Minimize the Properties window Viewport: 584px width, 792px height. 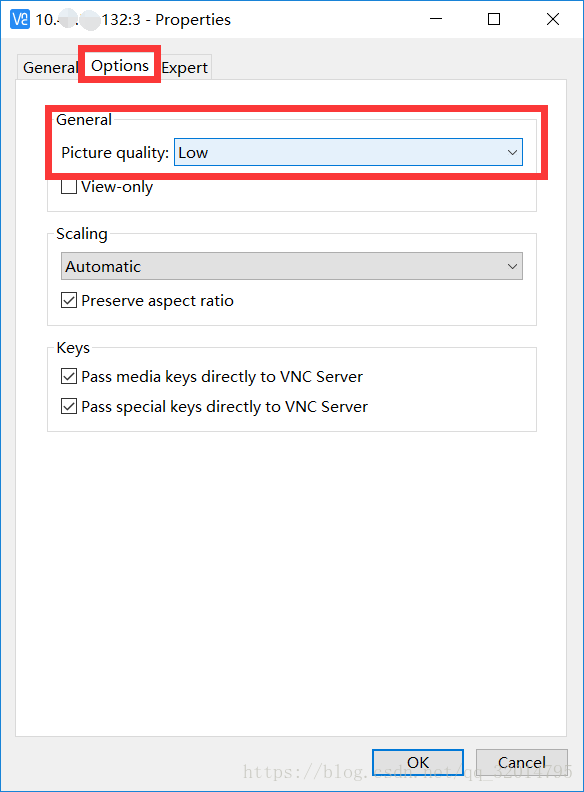coord(435,19)
